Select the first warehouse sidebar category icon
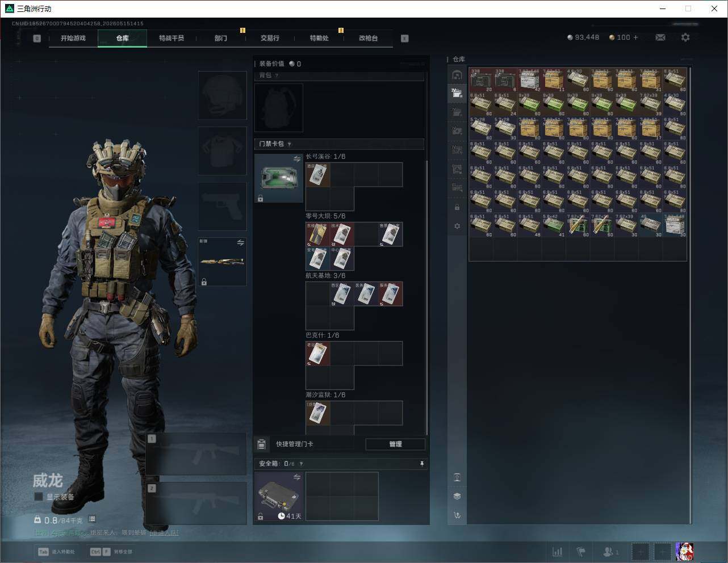 pyautogui.click(x=457, y=75)
